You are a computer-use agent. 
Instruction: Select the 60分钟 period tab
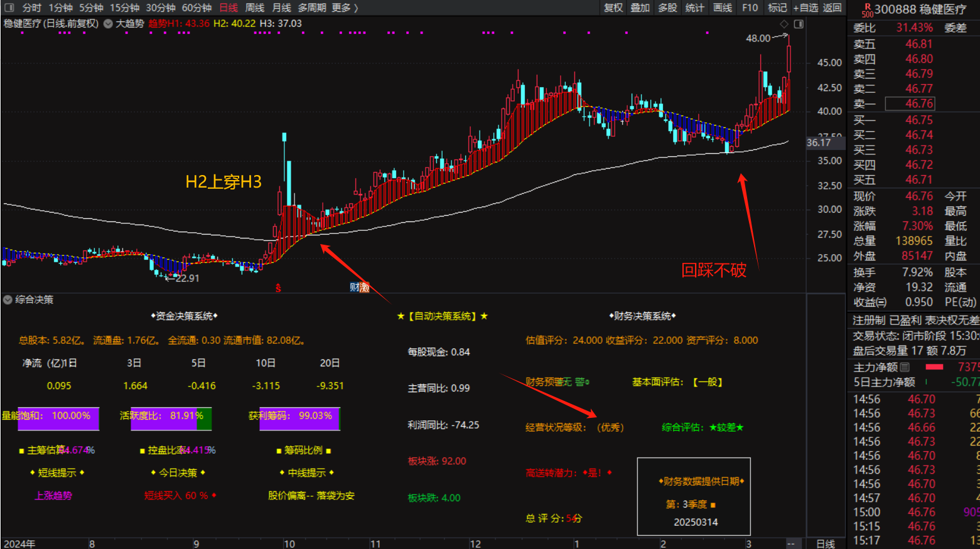click(x=197, y=8)
